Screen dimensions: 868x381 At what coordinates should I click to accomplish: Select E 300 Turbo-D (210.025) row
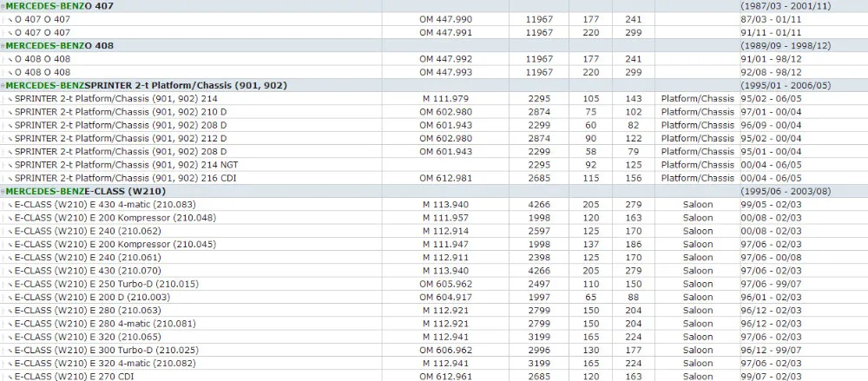434,351
